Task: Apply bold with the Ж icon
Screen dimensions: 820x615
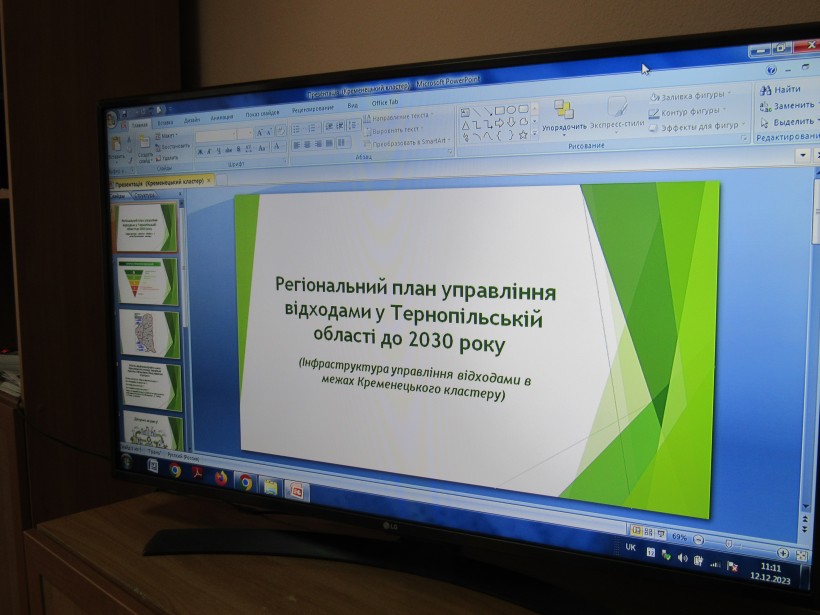Action: 200,152
